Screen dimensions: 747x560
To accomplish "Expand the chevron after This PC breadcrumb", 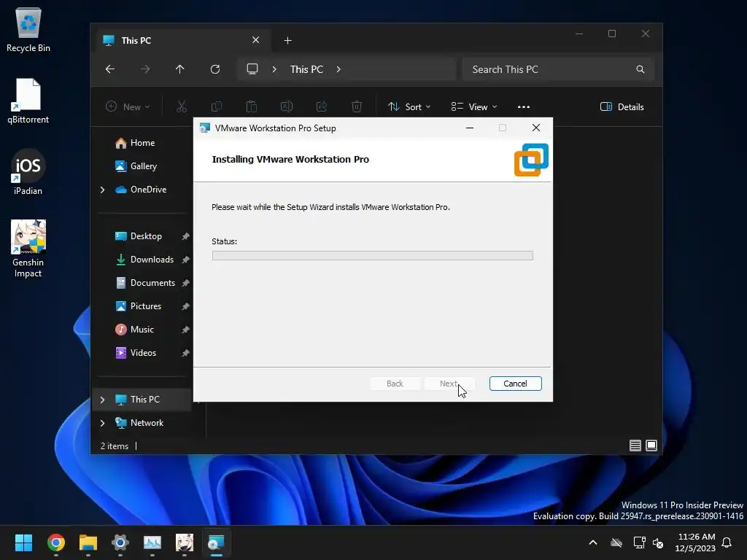I will pos(338,69).
